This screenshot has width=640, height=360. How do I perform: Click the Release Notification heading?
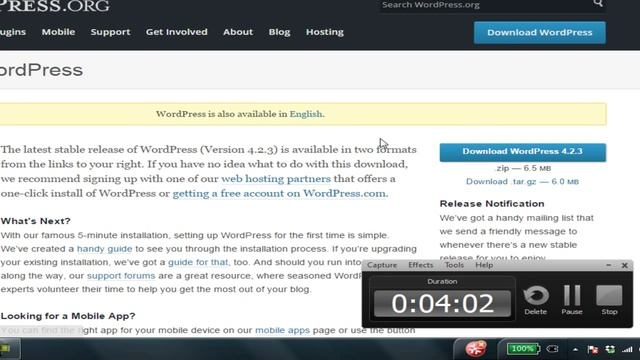492,204
